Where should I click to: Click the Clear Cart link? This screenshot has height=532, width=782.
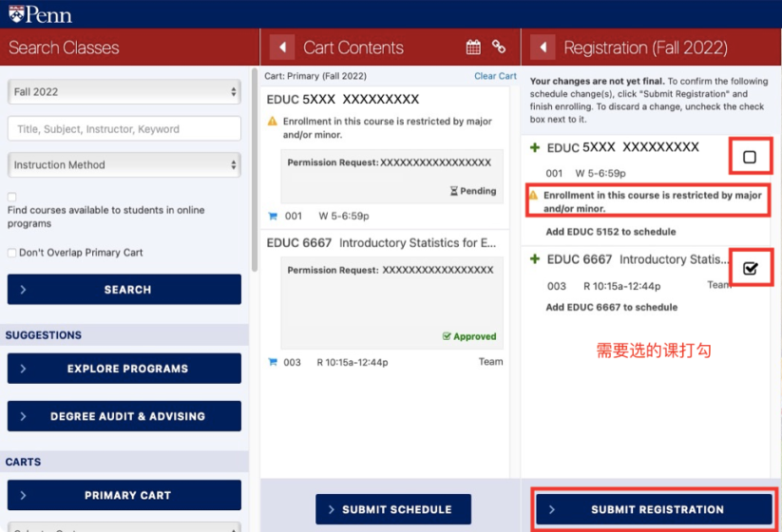click(x=495, y=76)
